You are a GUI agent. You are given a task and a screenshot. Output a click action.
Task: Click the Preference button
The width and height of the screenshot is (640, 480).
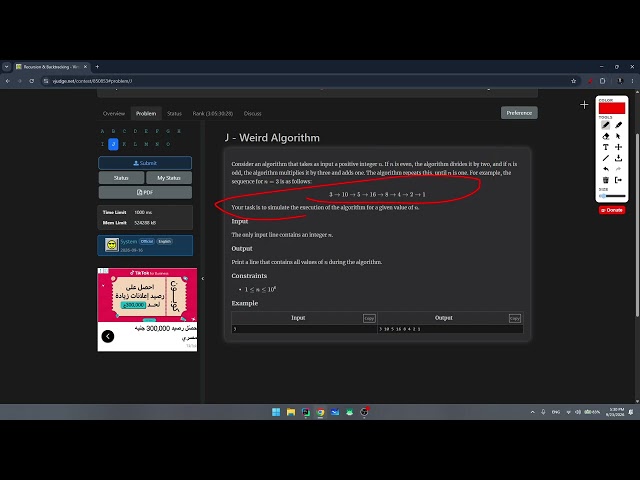[519, 113]
